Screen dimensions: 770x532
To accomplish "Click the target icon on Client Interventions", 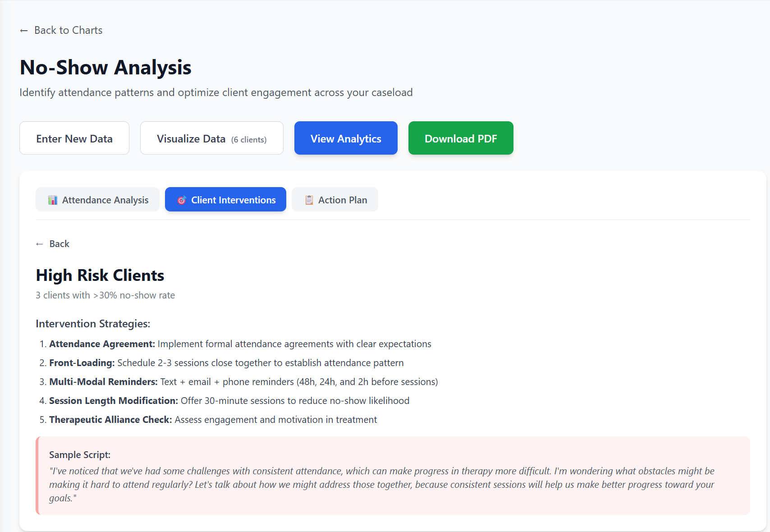I will pos(182,200).
